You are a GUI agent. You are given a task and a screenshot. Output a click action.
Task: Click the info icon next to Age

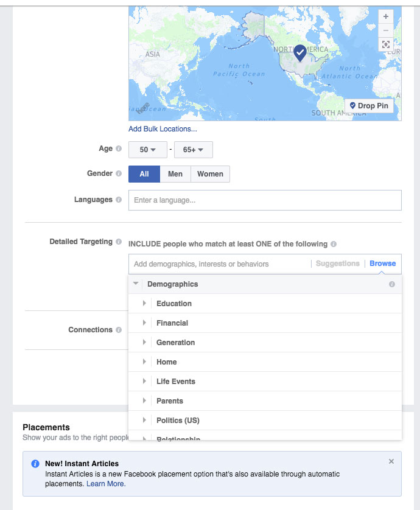pos(119,149)
